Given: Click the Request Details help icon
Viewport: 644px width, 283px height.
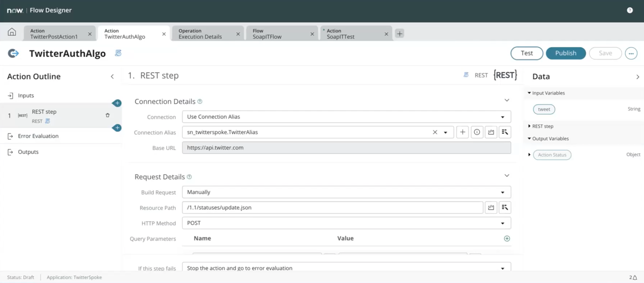Looking at the screenshot, I should pyautogui.click(x=189, y=177).
